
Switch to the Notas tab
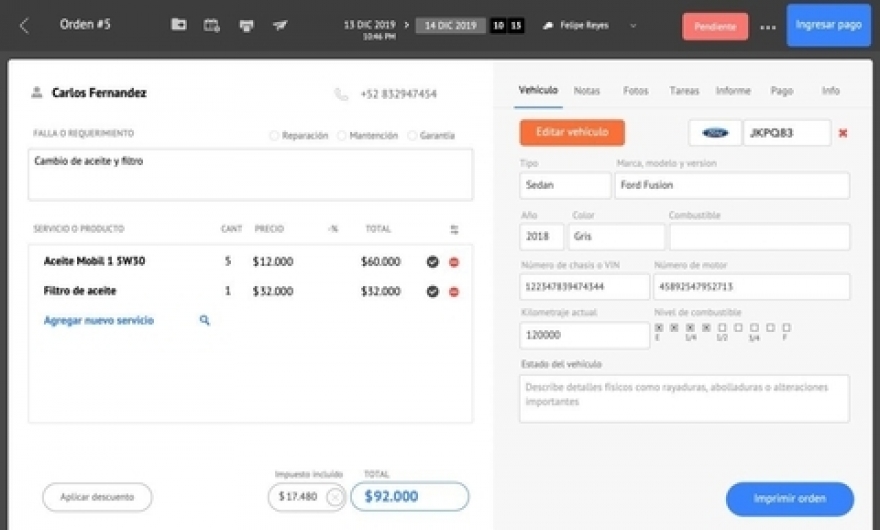point(587,91)
